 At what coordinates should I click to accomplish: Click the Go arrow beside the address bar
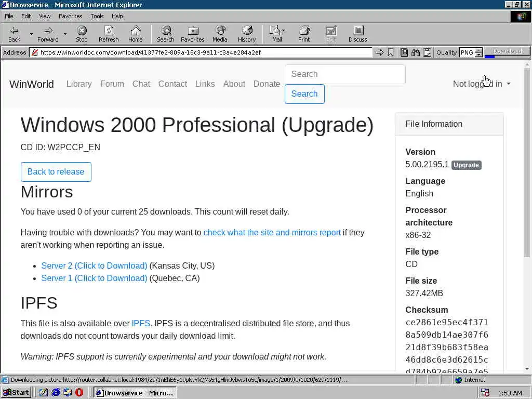(x=379, y=52)
